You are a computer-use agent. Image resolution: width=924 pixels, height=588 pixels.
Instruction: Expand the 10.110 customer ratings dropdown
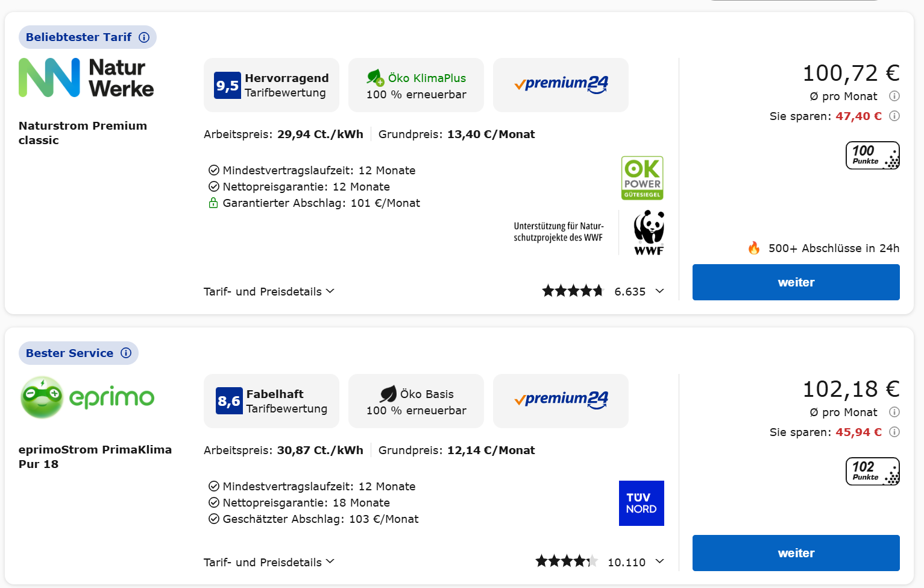pos(659,561)
